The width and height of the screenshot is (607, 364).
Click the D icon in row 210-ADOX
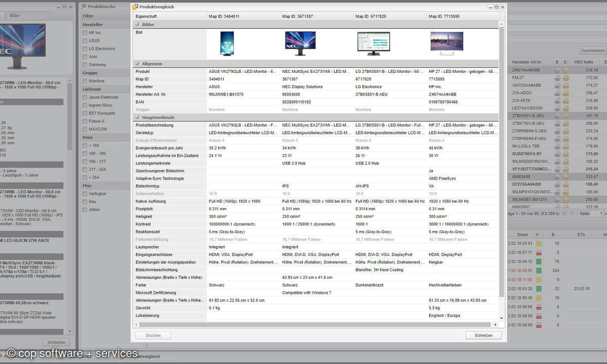566,93
